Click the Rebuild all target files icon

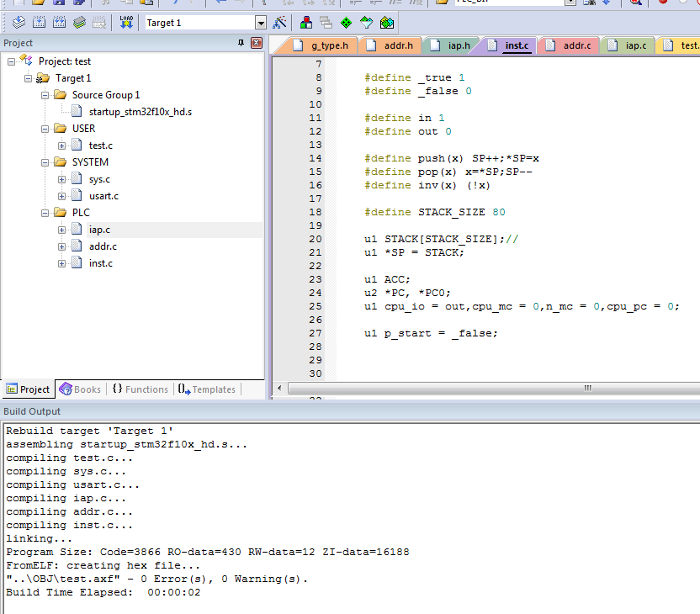60,23
